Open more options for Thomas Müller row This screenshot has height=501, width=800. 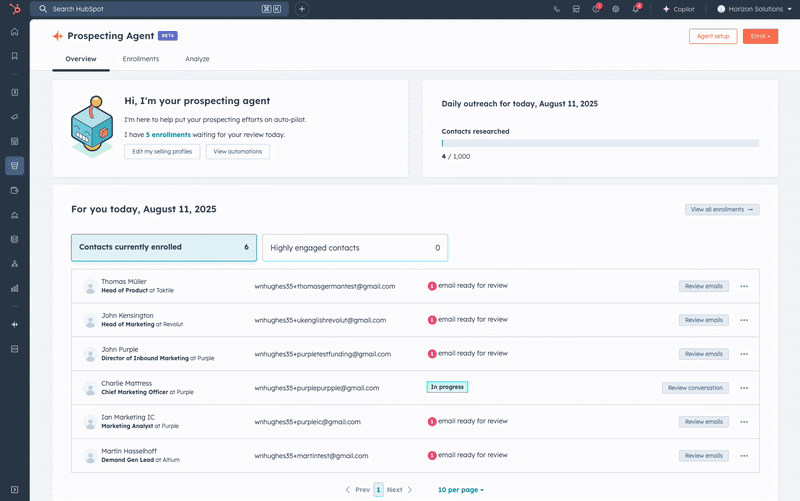[x=744, y=286]
